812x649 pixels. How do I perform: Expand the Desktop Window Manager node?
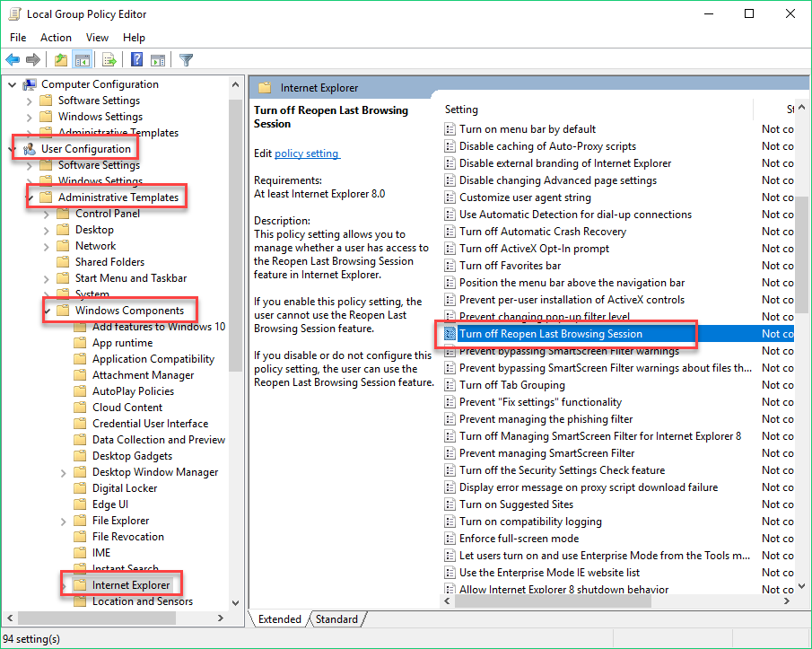tap(63, 472)
